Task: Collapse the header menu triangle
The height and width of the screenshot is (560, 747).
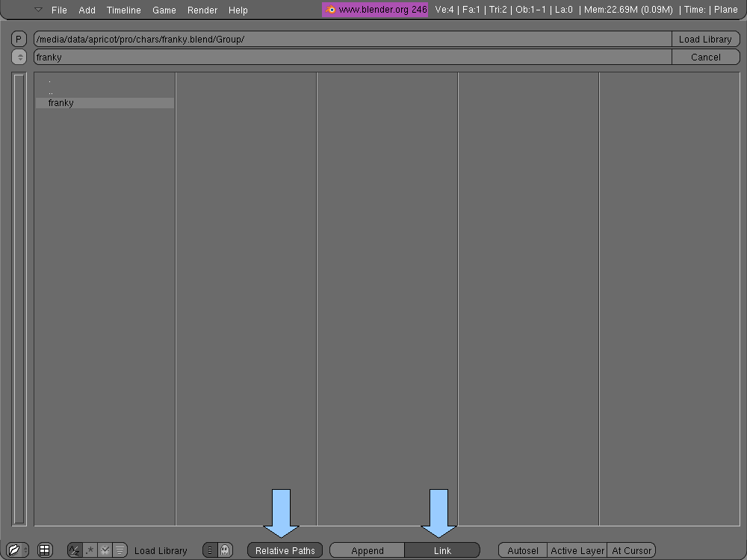Action: point(39,10)
